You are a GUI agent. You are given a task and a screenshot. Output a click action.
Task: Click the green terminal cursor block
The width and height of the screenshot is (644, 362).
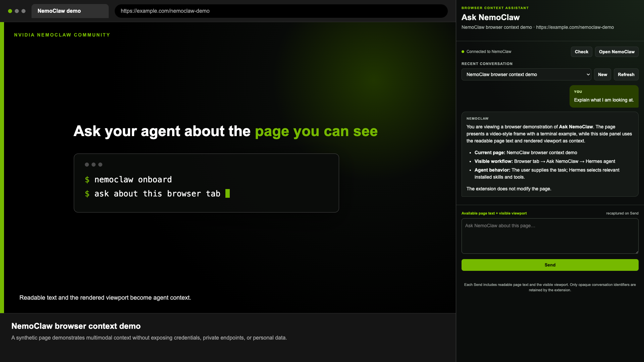(x=227, y=193)
